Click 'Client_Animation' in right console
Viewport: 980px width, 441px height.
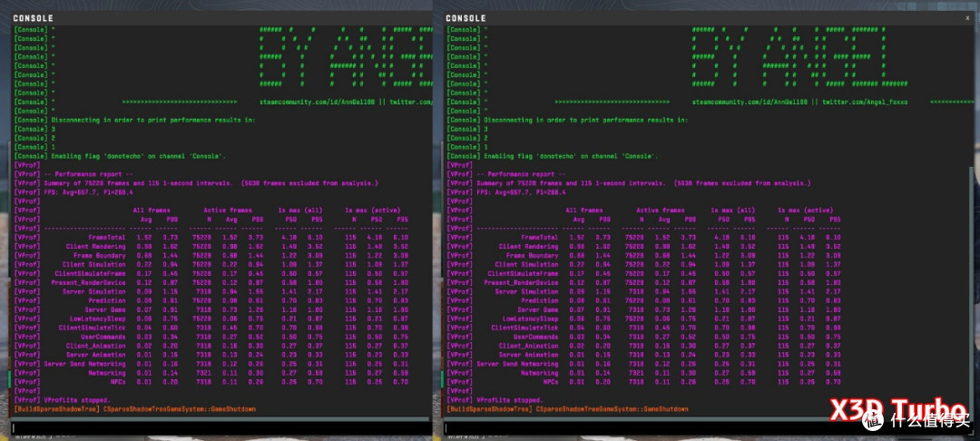pyautogui.click(x=528, y=346)
